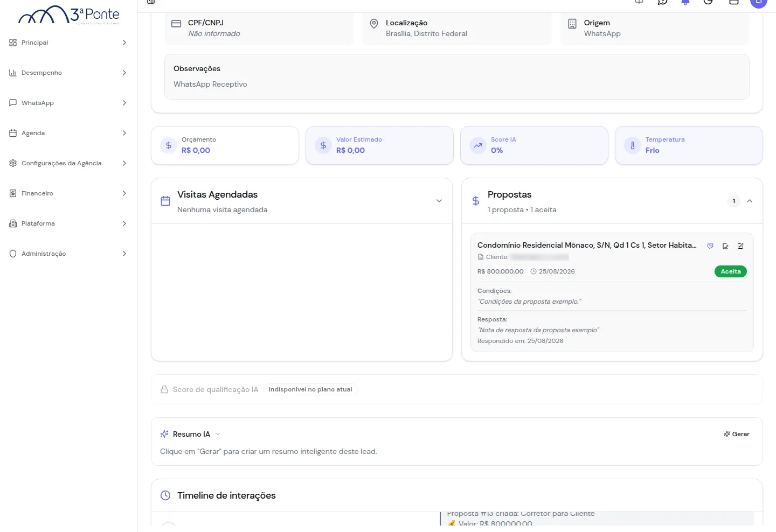
Task: Select the Agenda sidebar menu item
Action: pyautogui.click(x=68, y=133)
